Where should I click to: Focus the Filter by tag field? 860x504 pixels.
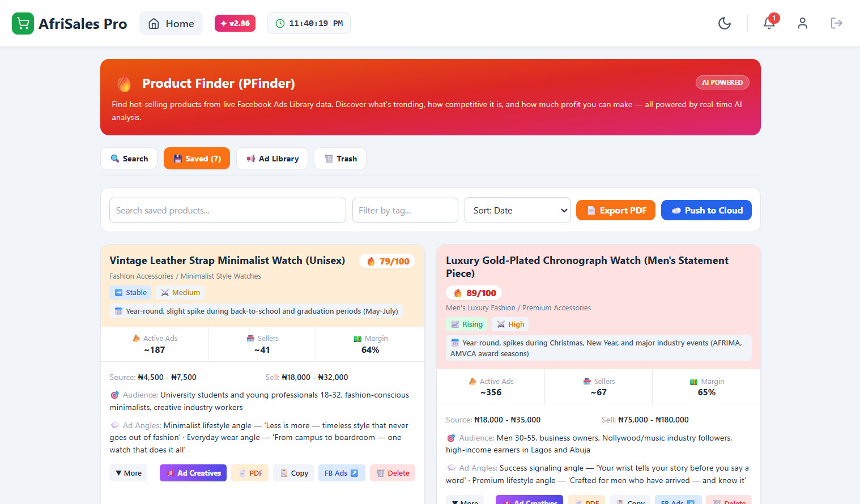click(x=405, y=210)
